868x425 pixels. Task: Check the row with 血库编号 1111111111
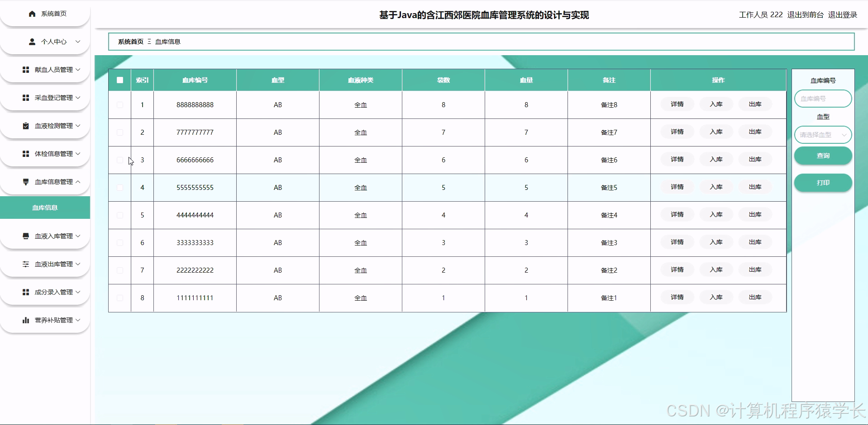tap(120, 298)
